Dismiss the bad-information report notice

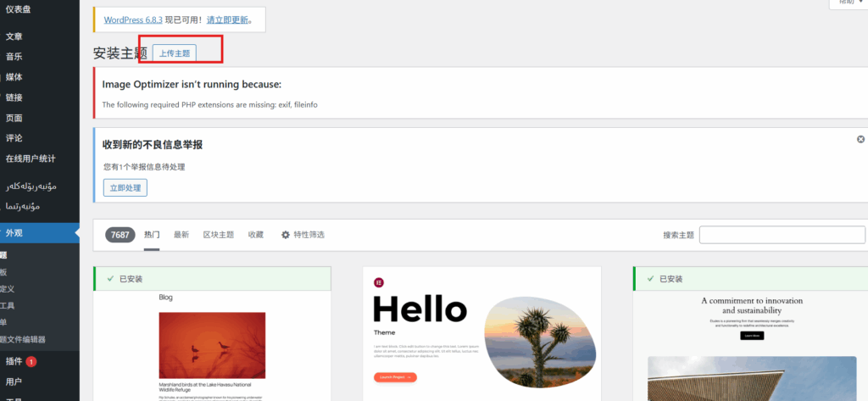point(860,139)
